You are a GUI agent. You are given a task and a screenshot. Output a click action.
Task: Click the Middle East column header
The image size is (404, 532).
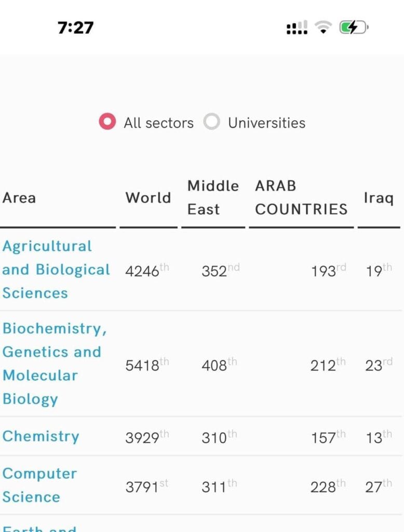click(213, 198)
